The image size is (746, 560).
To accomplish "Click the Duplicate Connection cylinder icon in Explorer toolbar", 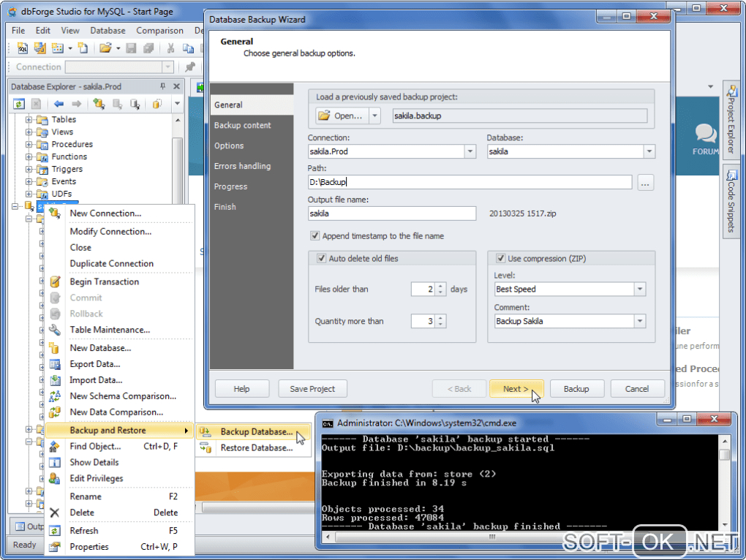I will click(157, 104).
